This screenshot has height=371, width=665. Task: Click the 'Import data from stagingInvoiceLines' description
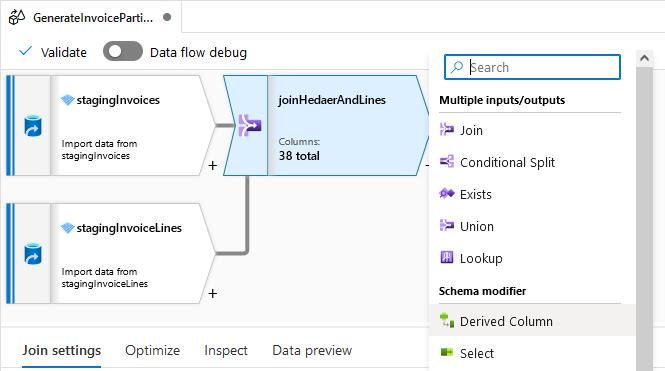click(105, 278)
